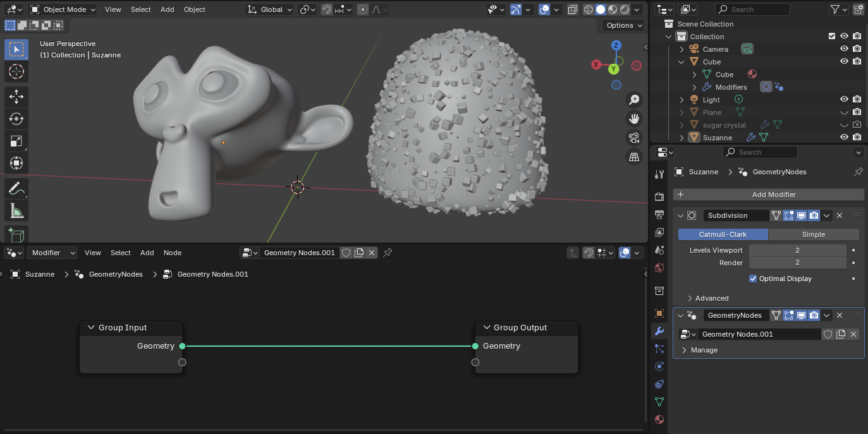This screenshot has width=868, height=434.
Task: Toggle the Light's viewport visibility eye
Action: [844, 100]
